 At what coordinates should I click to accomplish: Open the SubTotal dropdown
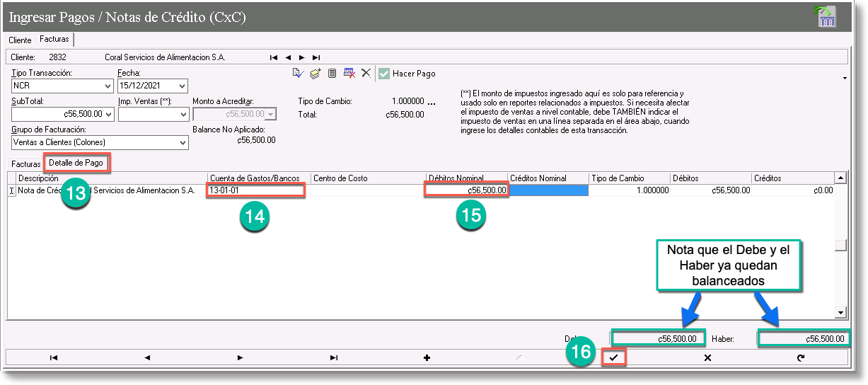tap(108, 114)
